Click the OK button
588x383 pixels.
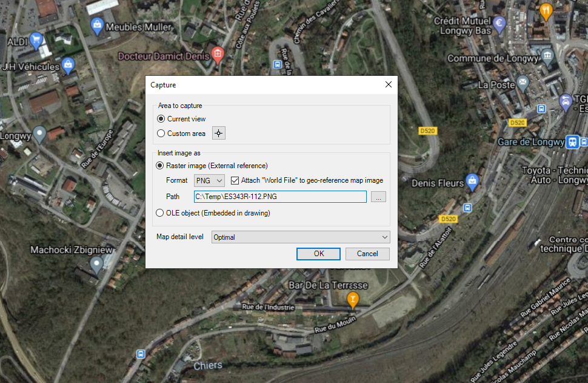click(319, 254)
